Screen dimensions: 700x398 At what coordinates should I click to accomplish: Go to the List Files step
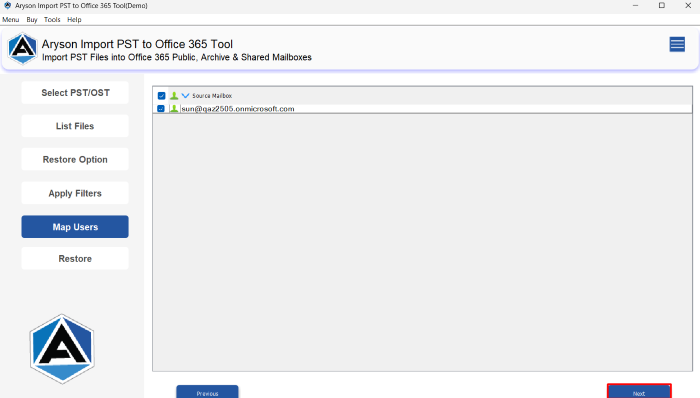point(75,126)
